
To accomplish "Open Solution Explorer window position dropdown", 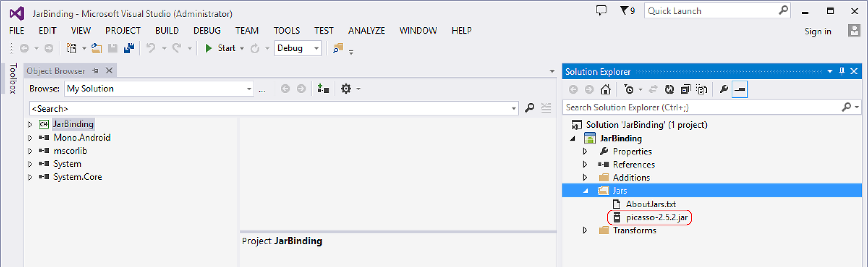I will pos(830,71).
